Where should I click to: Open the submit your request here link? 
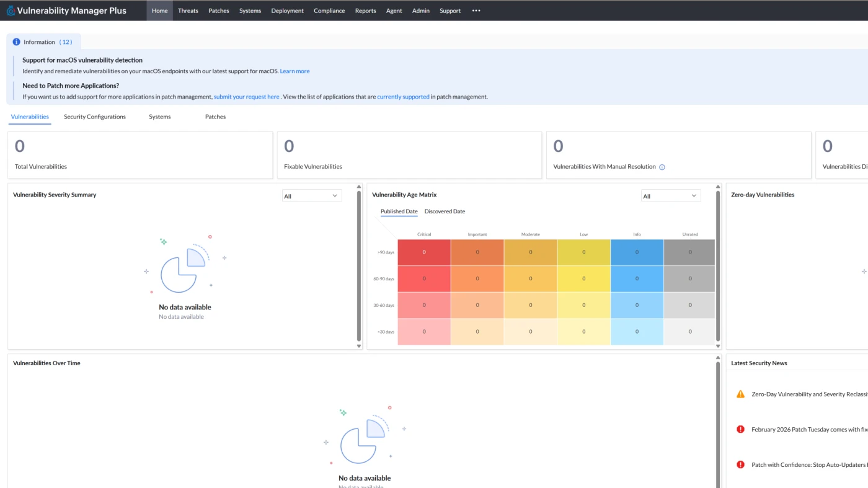[247, 97]
